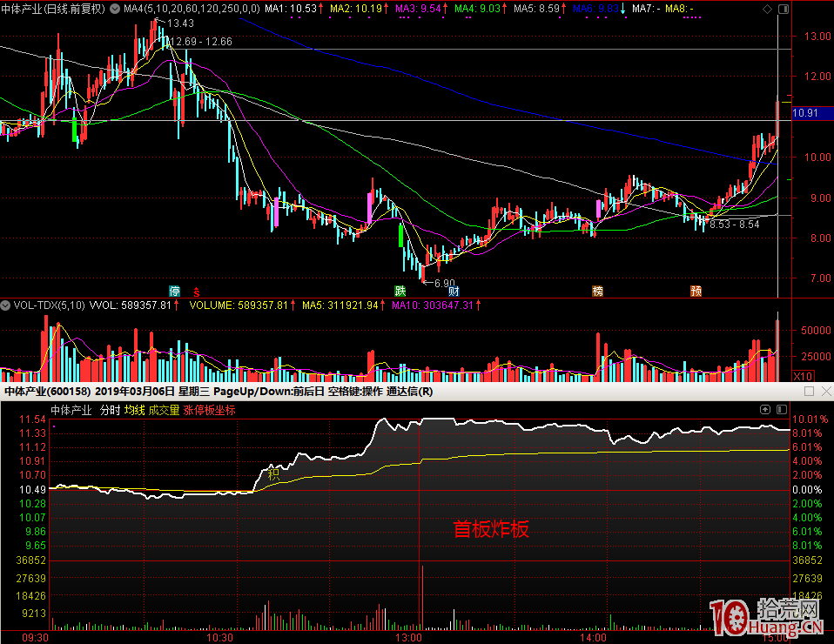
Task: Click the 中体产业(日线 前复权) chart title
Action: 53,9
